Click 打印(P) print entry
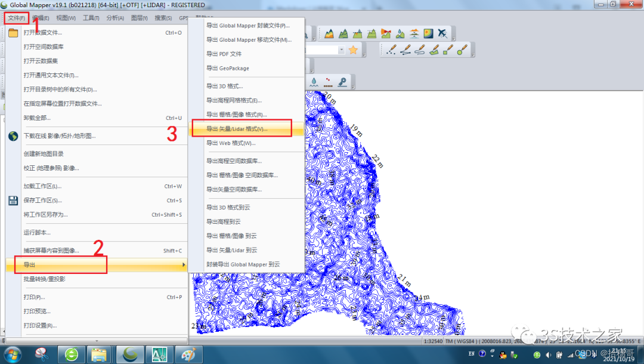The width and height of the screenshot is (644, 364). pos(97,297)
